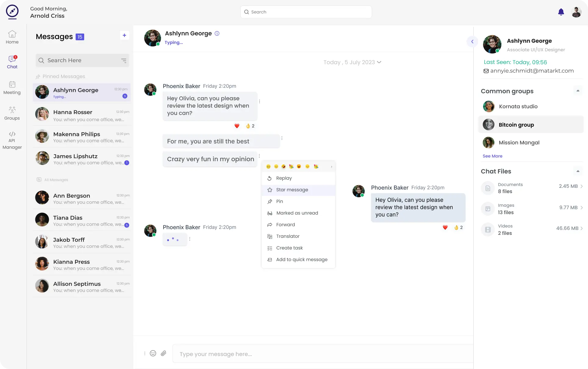Choose Create task in the context menu
588x369 pixels.
pos(289,248)
